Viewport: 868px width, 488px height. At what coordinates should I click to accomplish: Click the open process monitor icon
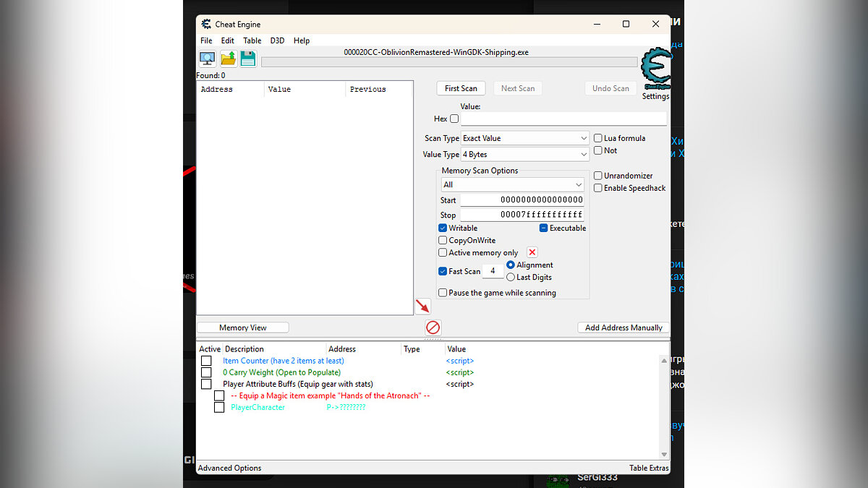coord(208,59)
